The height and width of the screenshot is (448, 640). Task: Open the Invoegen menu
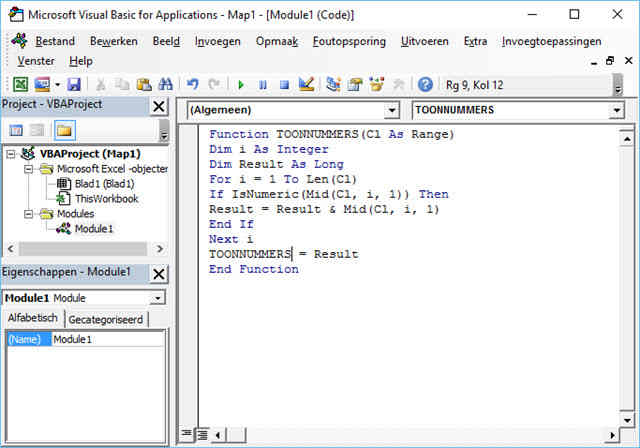(x=218, y=41)
